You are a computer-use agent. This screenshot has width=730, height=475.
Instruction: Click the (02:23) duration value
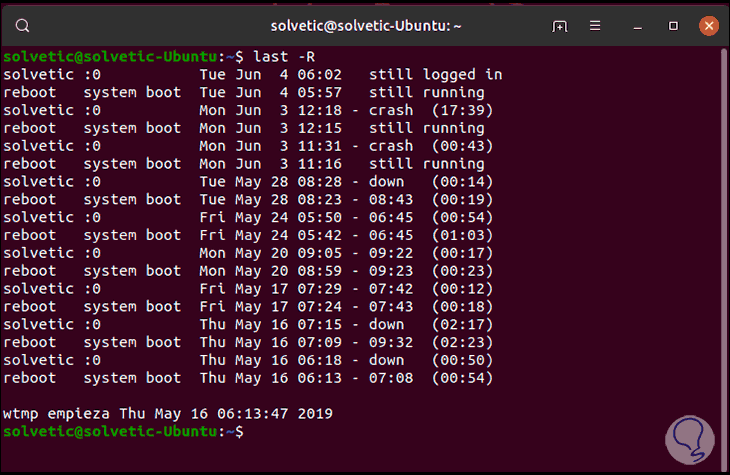click(462, 342)
